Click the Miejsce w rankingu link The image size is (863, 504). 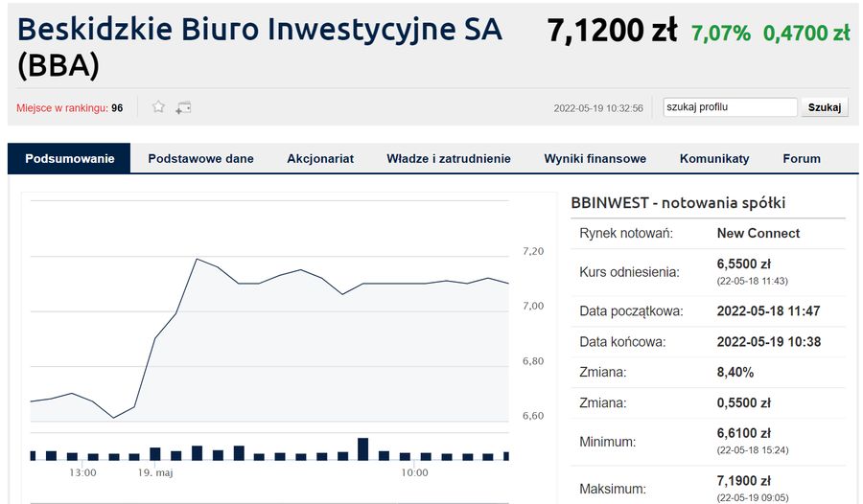(x=61, y=108)
